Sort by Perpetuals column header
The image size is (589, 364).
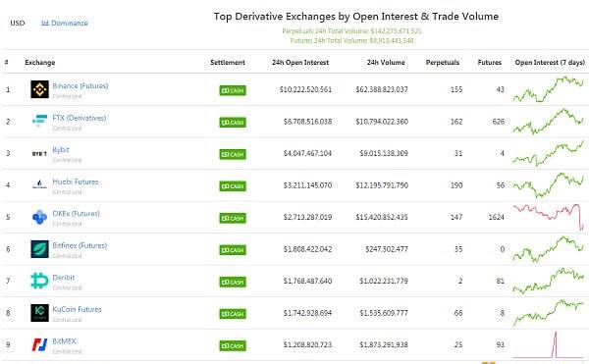(443, 62)
